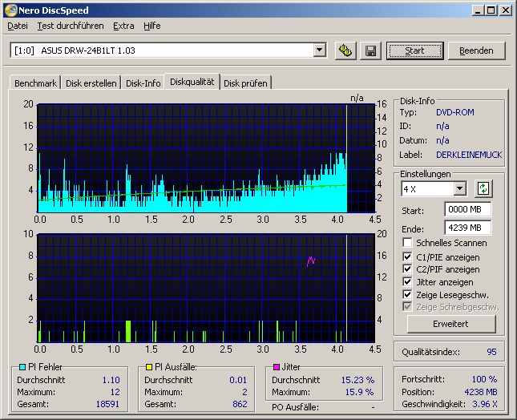The width and height of the screenshot is (517, 420).
Task: Open the Test durchführen menu
Action: coord(71,26)
